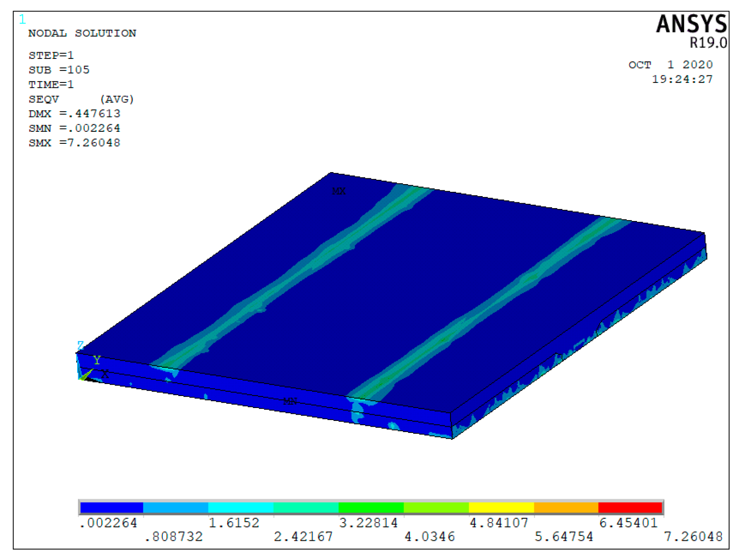This screenshot has height=560, width=740.
Task: Click the SMX =7.26048 value
Action: point(74,143)
